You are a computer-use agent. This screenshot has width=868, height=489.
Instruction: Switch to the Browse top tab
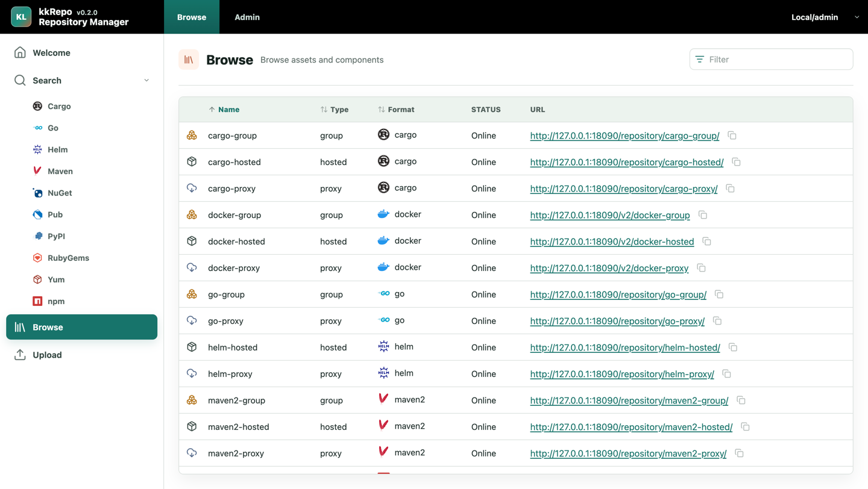tap(192, 17)
